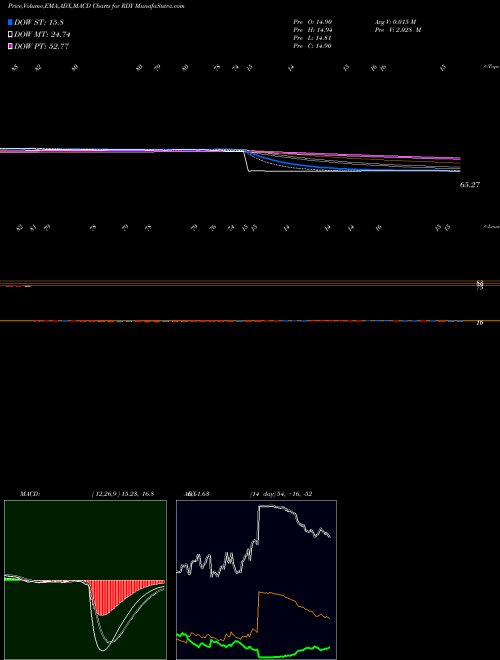This screenshot has height=660, width=500.
Task: Click the '16' volume axis label
Action: point(480,323)
